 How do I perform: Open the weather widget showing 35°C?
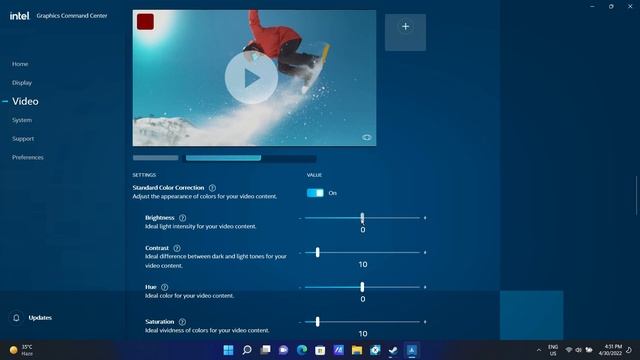click(x=21, y=350)
